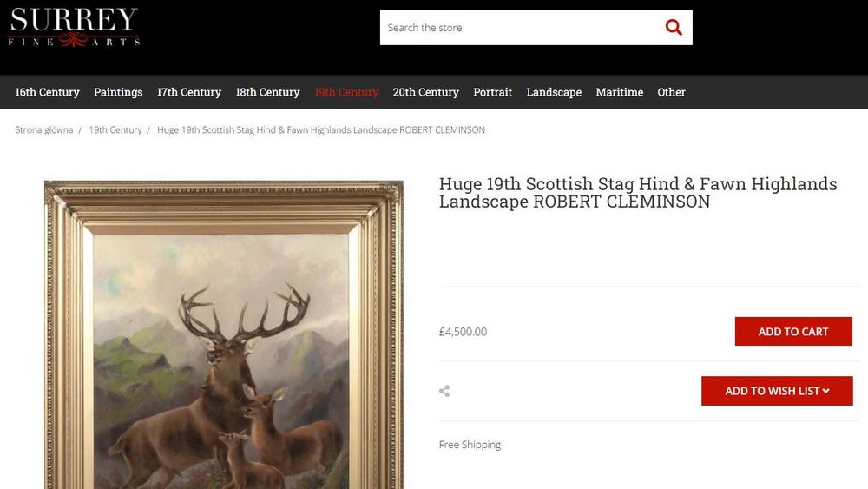Click the red search magnifier icon

coord(674,27)
